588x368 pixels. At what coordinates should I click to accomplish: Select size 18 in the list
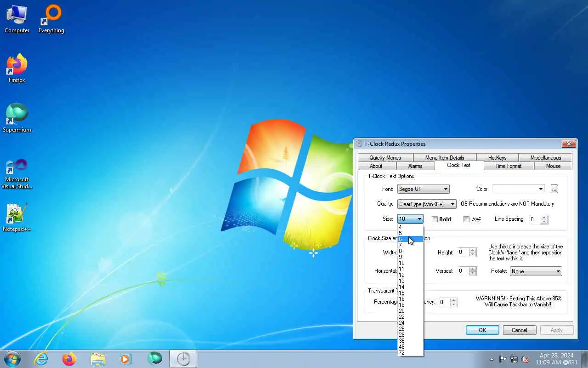[410, 305]
